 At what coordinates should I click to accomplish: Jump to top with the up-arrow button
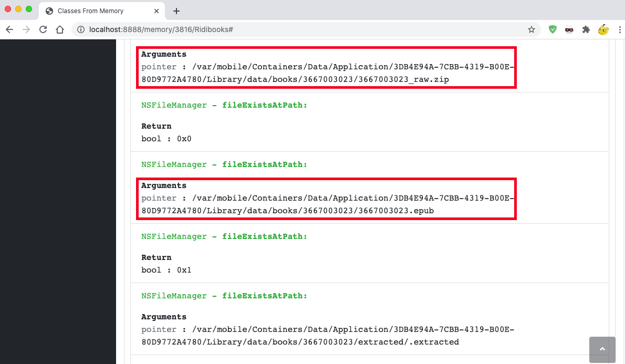(602, 350)
